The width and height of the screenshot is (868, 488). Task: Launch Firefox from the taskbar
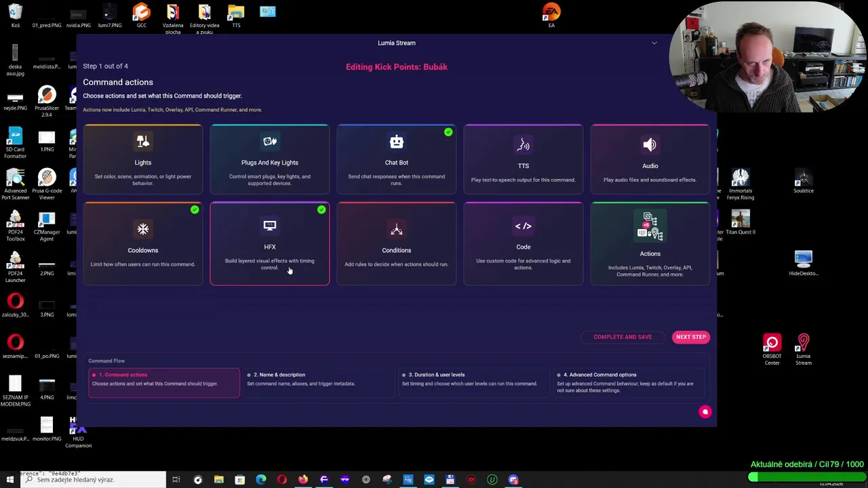tap(302, 480)
